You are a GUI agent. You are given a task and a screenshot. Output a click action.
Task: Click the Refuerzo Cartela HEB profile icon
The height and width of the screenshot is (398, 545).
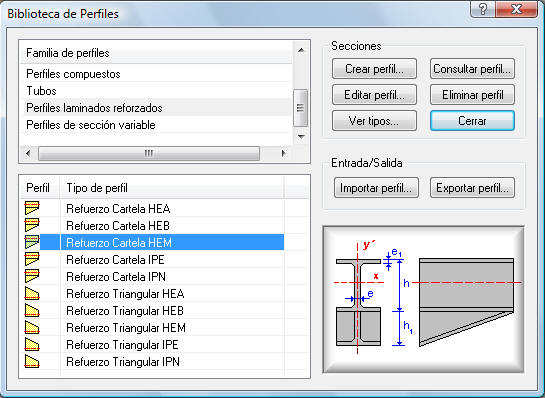click(x=32, y=225)
